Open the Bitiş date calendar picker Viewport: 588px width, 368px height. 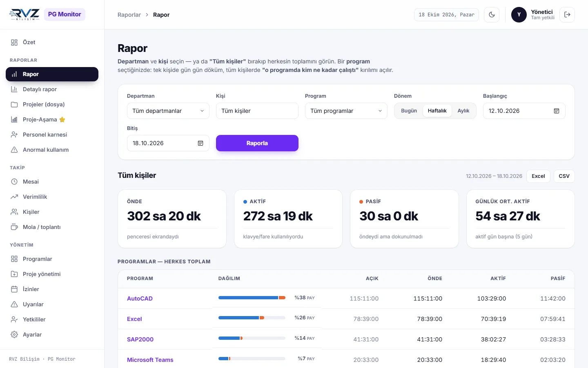200,143
